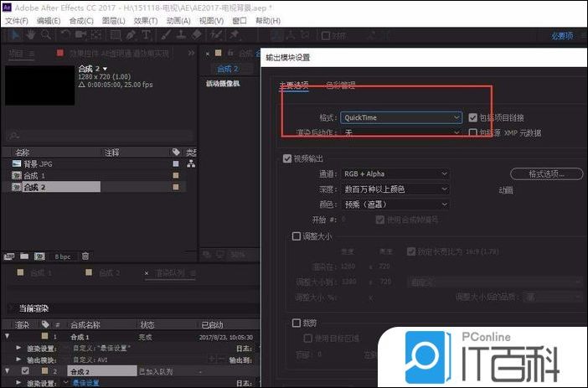Toggle the 视频输出 checkbox
The image size is (588, 388).
(x=287, y=158)
